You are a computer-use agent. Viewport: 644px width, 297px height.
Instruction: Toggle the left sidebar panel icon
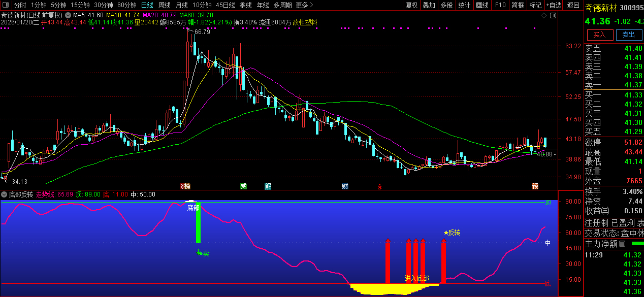coord(6,5)
